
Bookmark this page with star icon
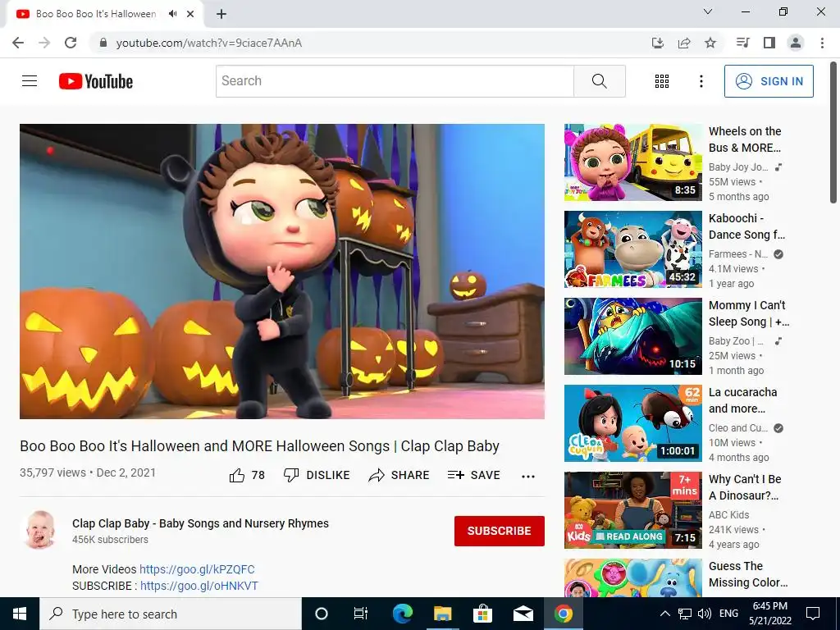pos(710,43)
